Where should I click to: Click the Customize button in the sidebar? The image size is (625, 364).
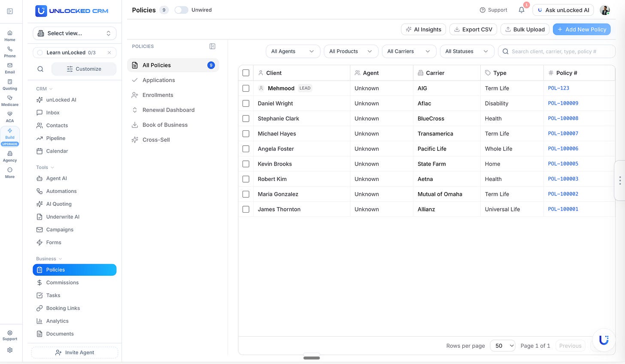click(x=84, y=69)
